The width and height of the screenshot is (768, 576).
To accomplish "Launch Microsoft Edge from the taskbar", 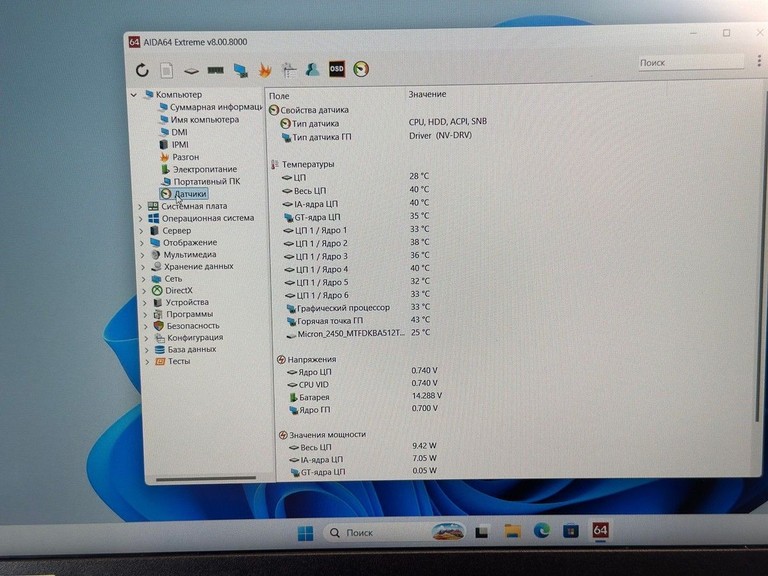I will [x=542, y=530].
